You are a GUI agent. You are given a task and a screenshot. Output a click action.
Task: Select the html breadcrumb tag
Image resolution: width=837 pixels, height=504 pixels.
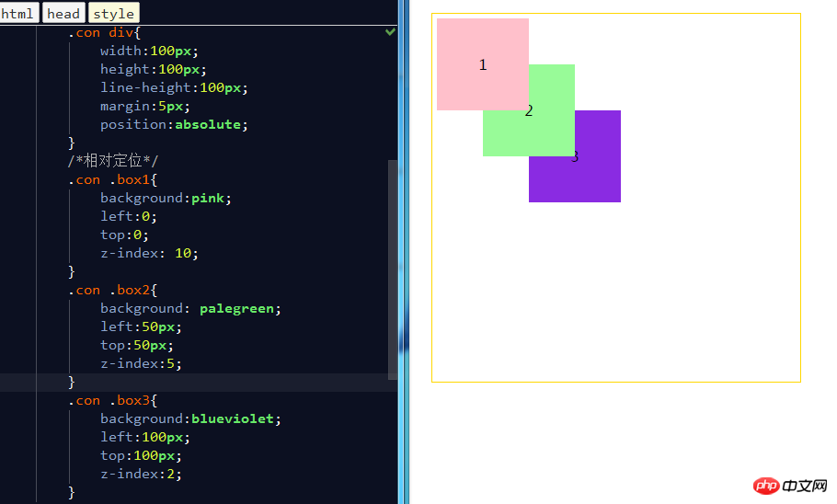tap(18, 14)
